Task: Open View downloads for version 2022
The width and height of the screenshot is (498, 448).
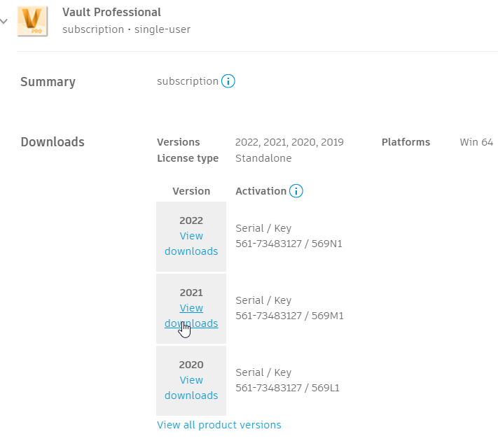Action: 191,244
